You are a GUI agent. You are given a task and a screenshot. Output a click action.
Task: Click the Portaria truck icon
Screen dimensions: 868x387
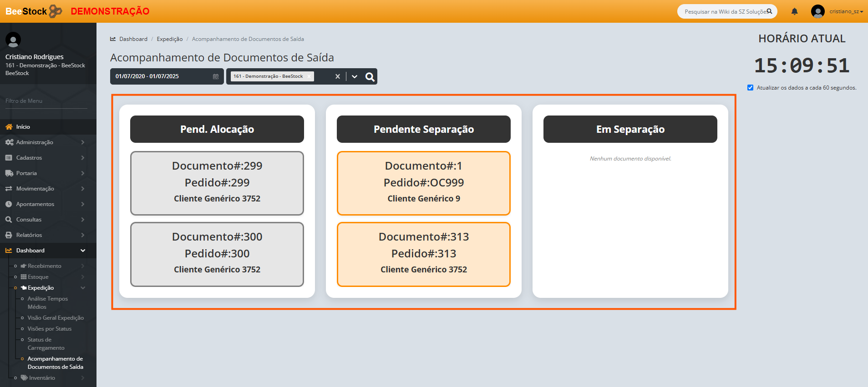pyautogui.click(x=9, y=173)
